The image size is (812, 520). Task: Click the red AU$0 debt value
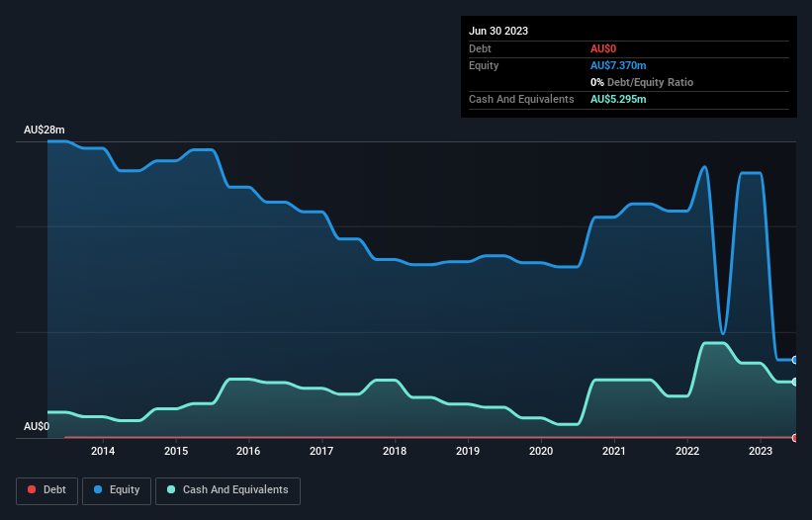(x=603, y=48)
